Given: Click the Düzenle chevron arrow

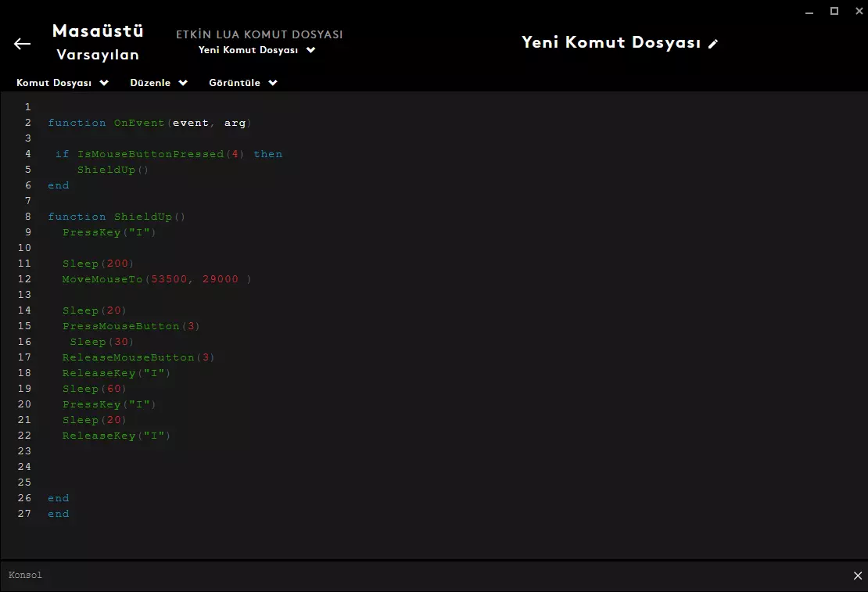Looking at the screenshot, I should click(x=183, y=83).
